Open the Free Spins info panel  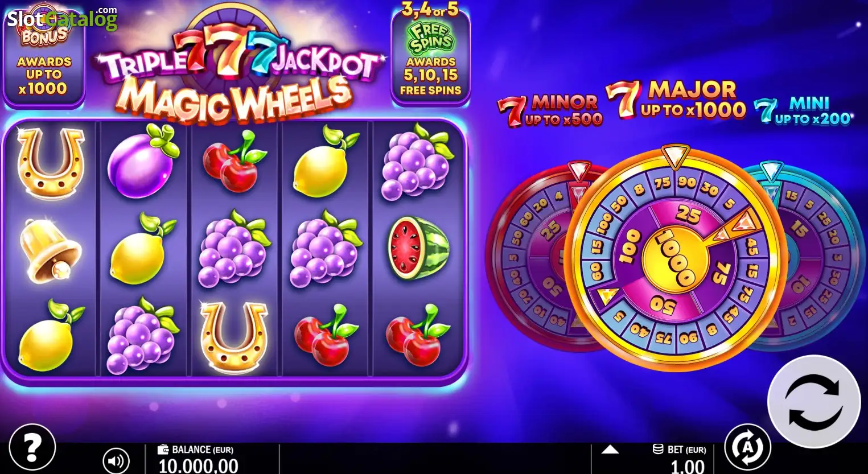(431, 57)
